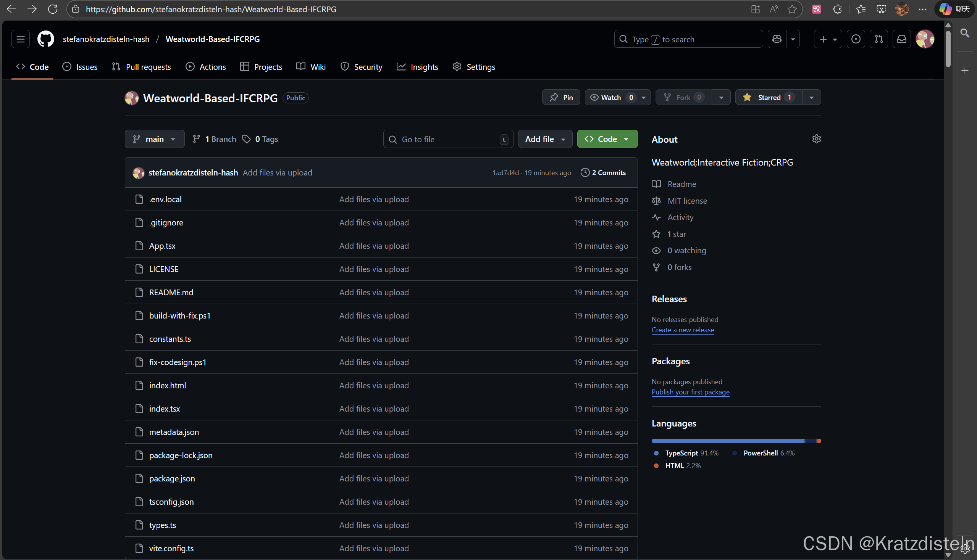Open the pull requests icon in header

[x=878, y=39]
